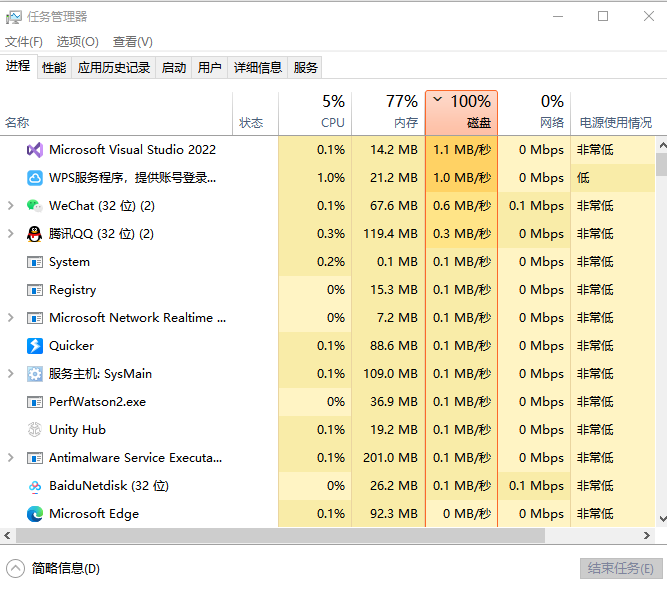Click the Microsoft Visual Studio 2022 icon
The height and width of the screenshot is (591, 667).
click(34, 150)
